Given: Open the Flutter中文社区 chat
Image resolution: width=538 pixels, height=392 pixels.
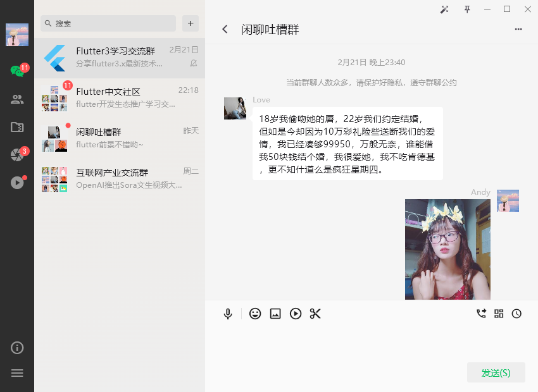Looking at the screenshot, I should 120,99.
